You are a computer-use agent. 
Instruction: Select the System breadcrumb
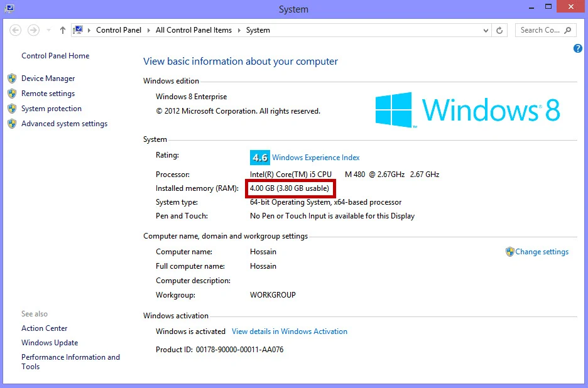[258, 30]
